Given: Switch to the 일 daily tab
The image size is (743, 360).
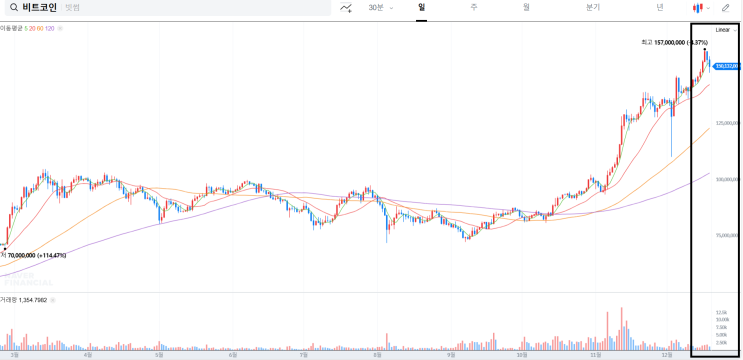Looking at the screenshot, I should tap(421, 8).
